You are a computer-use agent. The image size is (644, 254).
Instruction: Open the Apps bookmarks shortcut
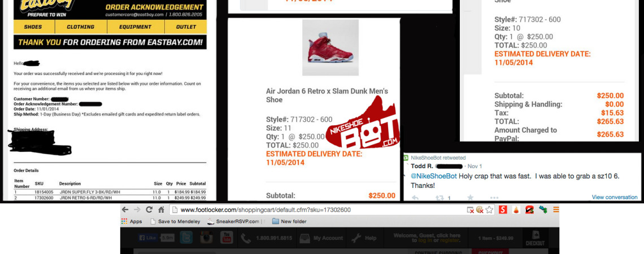pos(132,221)
